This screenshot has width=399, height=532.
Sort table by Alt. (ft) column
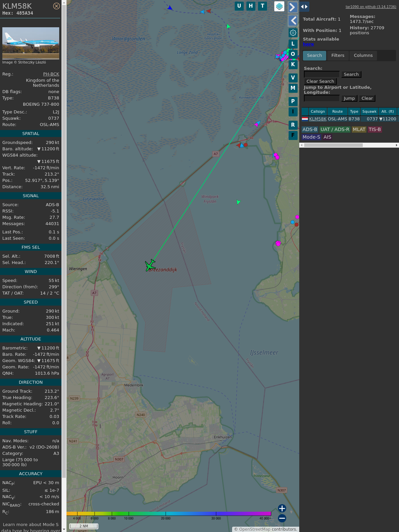(x=388, y=112)
